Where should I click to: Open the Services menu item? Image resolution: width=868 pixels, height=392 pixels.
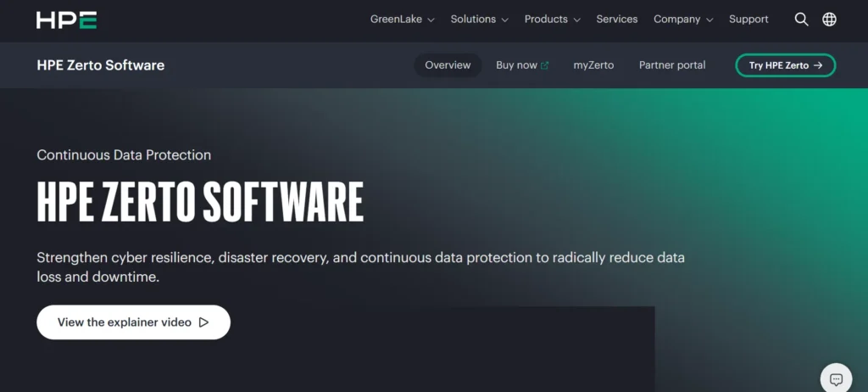[617, 20]
